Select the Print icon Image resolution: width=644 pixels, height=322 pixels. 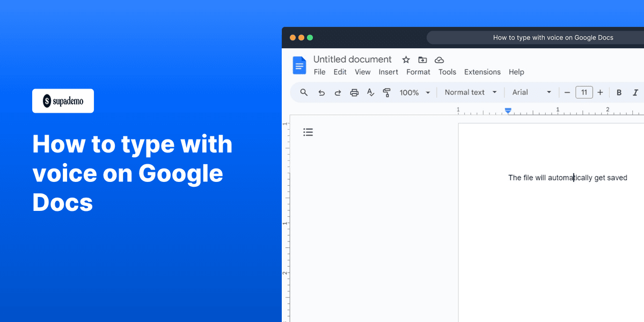[x=354, y=92]
